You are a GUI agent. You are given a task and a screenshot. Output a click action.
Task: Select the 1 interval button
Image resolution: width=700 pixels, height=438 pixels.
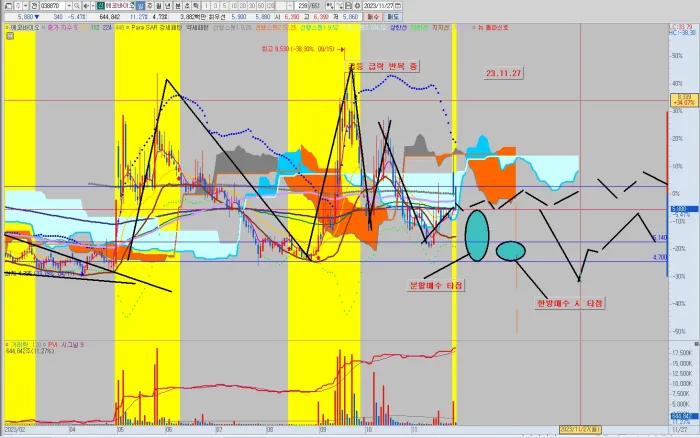click(x=206, y=6)
